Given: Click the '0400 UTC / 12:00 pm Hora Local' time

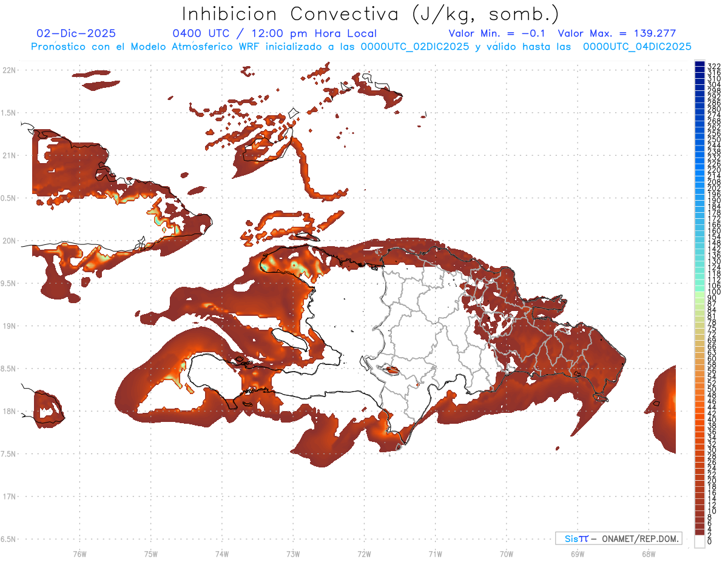Looking at the screenshot, I should (275, 33).
